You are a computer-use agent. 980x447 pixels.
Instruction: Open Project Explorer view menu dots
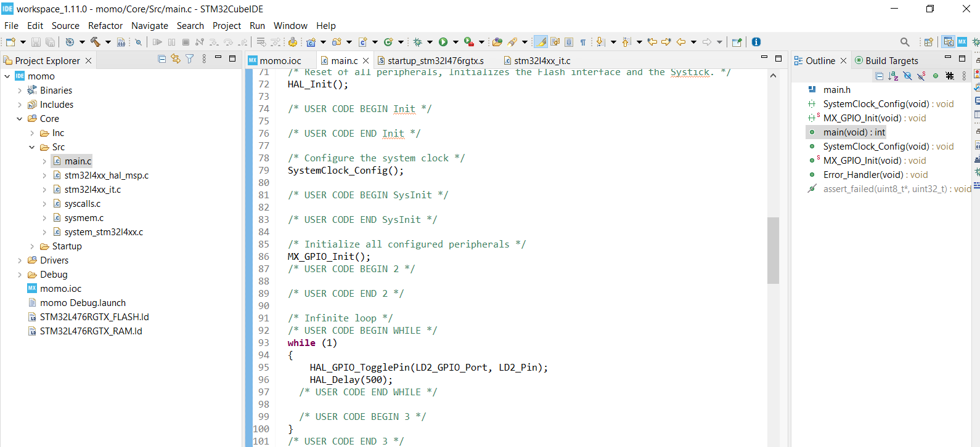pyautogui.click(x=204, y=59)
